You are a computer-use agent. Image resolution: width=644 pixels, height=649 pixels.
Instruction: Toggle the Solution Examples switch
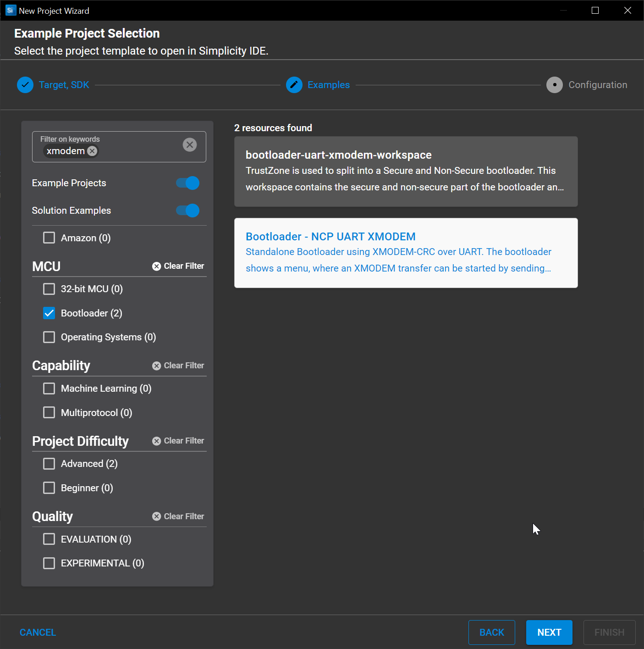click(x=188, y=211)
